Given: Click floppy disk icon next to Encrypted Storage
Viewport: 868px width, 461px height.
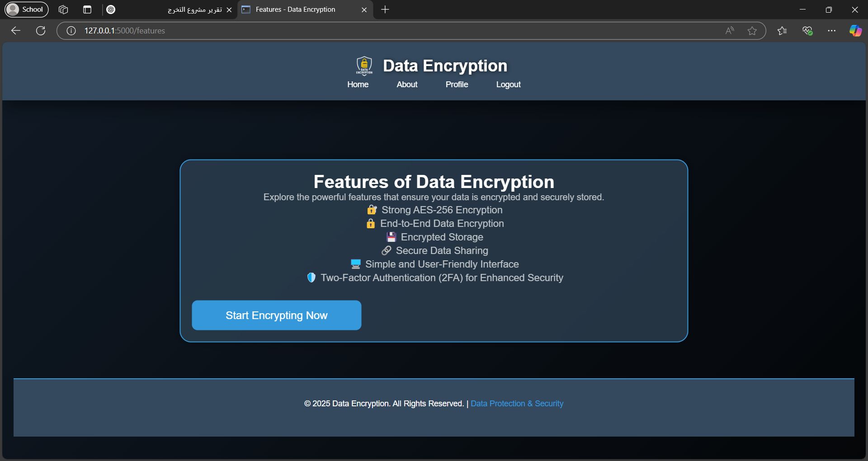Looking at the screenshot, I should 392,237.
